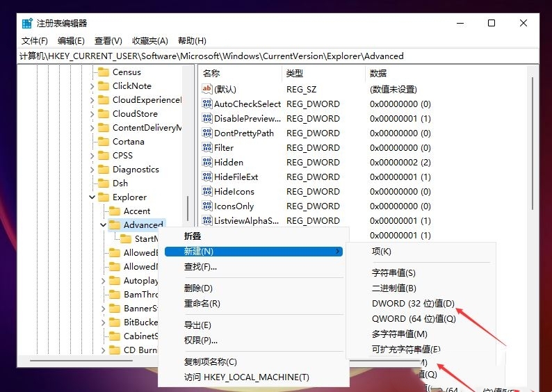Collapse the Explorer tree node
552x392 pixels.
tap(92, 197)
